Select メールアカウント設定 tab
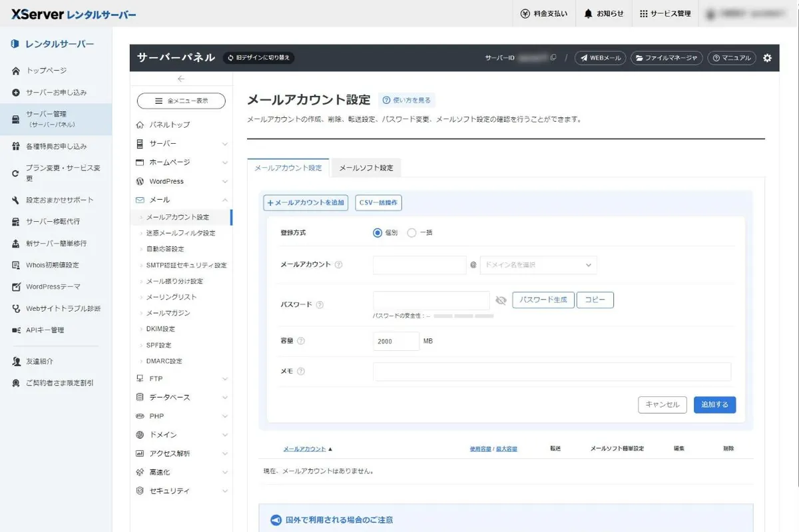The image size is (799, 532). (x=288, y=168)
